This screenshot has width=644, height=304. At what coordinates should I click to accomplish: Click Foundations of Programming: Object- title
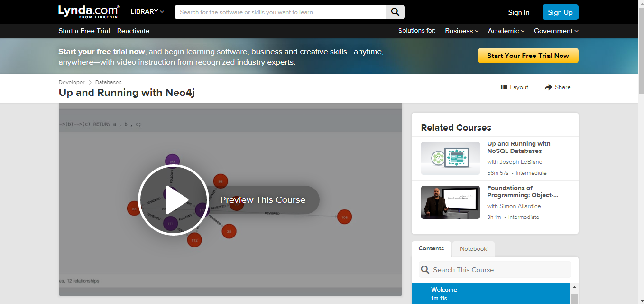(523, 191)
